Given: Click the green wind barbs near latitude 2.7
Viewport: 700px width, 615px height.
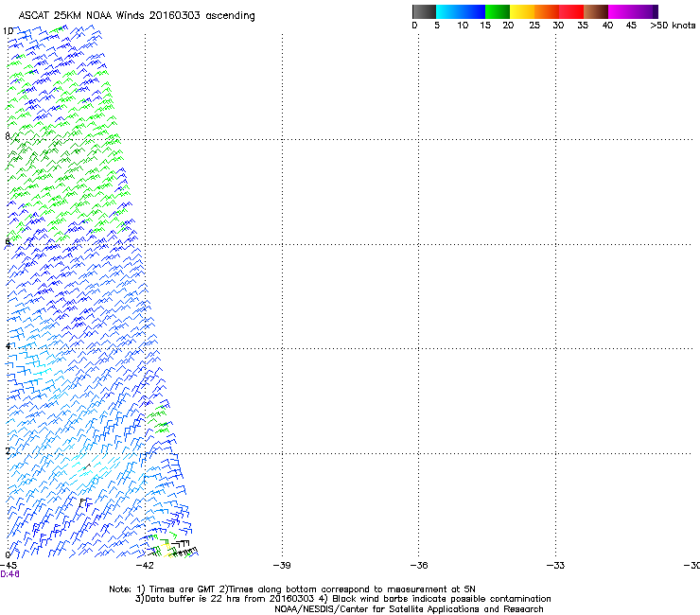Looking at the screenshot, I should 159,418.
